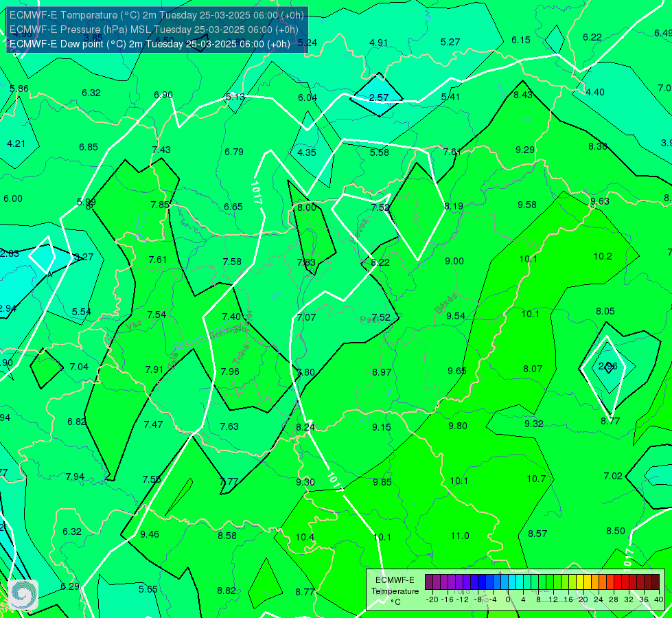This screenshot has width=672, height=618.
Task: Click the map value '7.54'
Action: [x=157, y=314]
